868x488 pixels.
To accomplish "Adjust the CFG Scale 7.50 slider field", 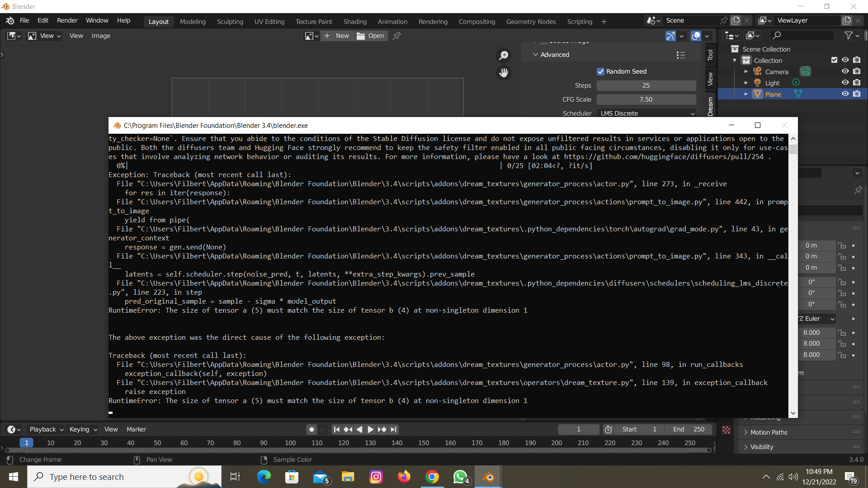I will [646, 99].
